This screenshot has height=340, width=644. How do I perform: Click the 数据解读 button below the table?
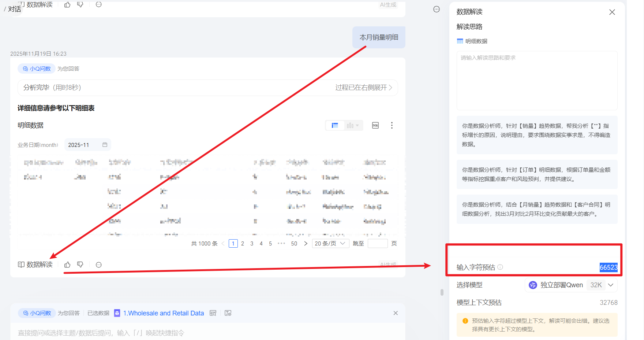(35, 265)
